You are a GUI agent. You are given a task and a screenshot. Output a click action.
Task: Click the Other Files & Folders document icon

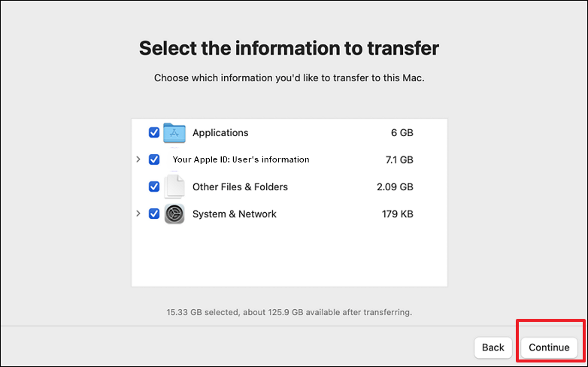click(174, 187)
